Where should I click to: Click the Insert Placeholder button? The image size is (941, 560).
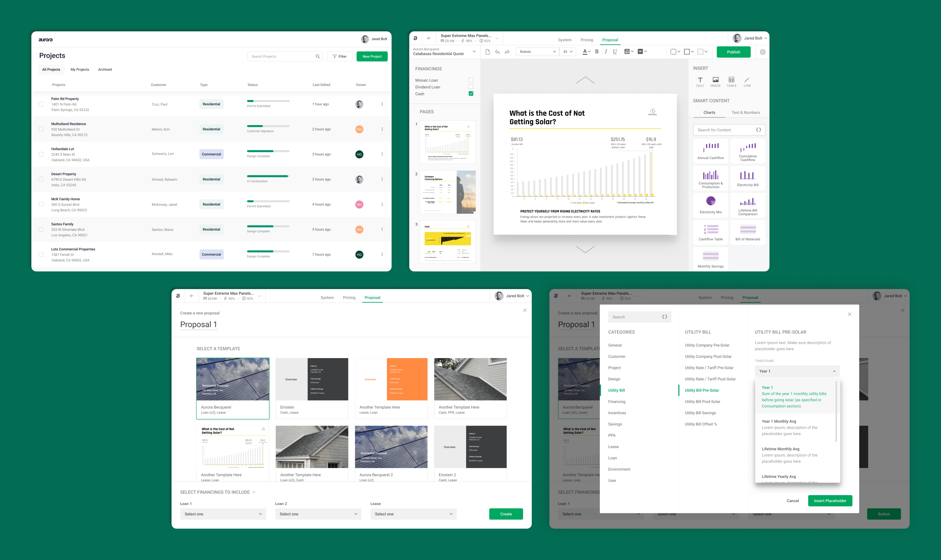click(x=830, y=501)
